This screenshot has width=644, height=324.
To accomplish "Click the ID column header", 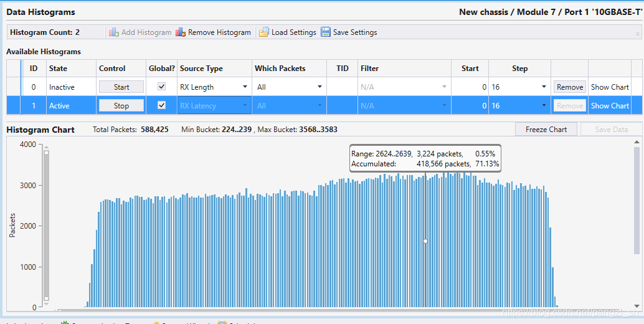I will 34,68.
